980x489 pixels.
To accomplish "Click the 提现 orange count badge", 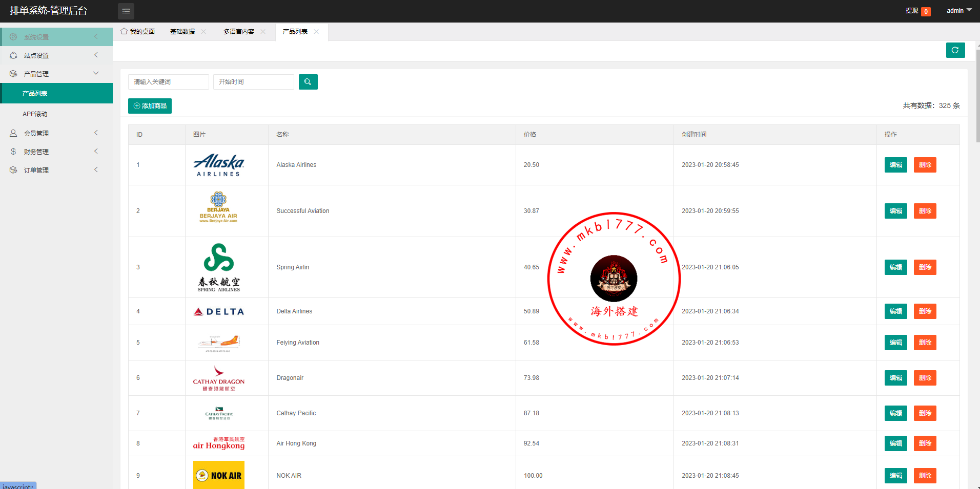I will coord(926,11).
